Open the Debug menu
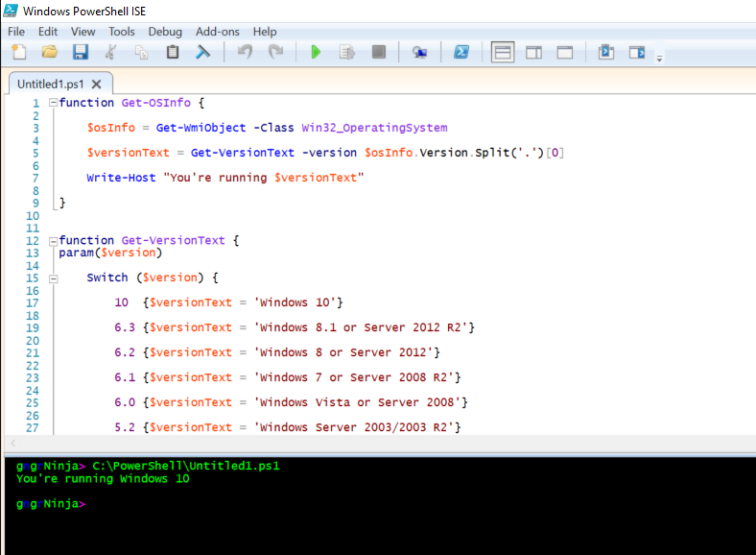The image size is (756, 555). [165, 32]
